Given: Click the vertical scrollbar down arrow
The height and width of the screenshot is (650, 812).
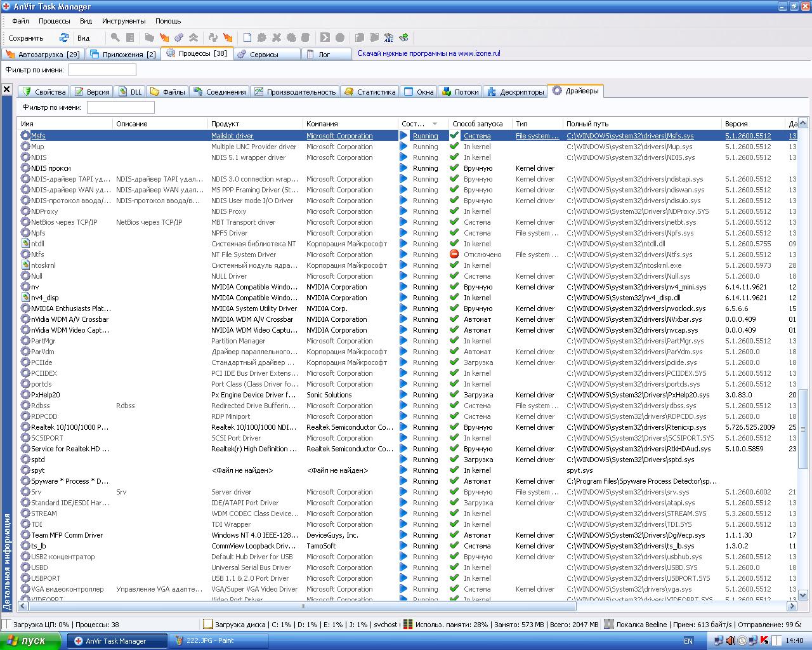Looking at the screenshot, I should tap(802, 595).
